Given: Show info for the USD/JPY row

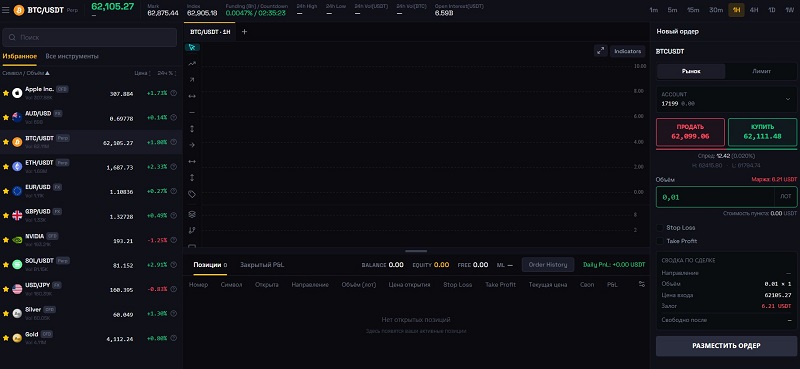Looking at the screenshot, I should click(173, 289).
